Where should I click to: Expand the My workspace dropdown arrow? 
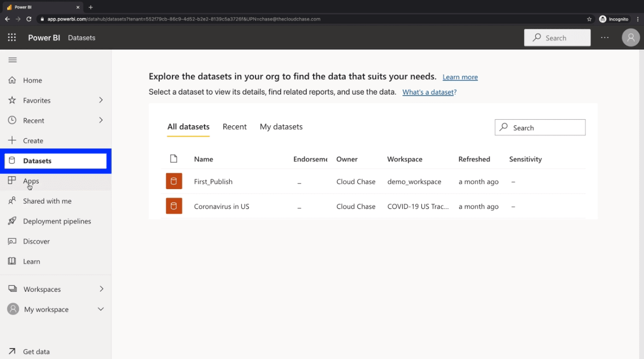click(101, 309)
